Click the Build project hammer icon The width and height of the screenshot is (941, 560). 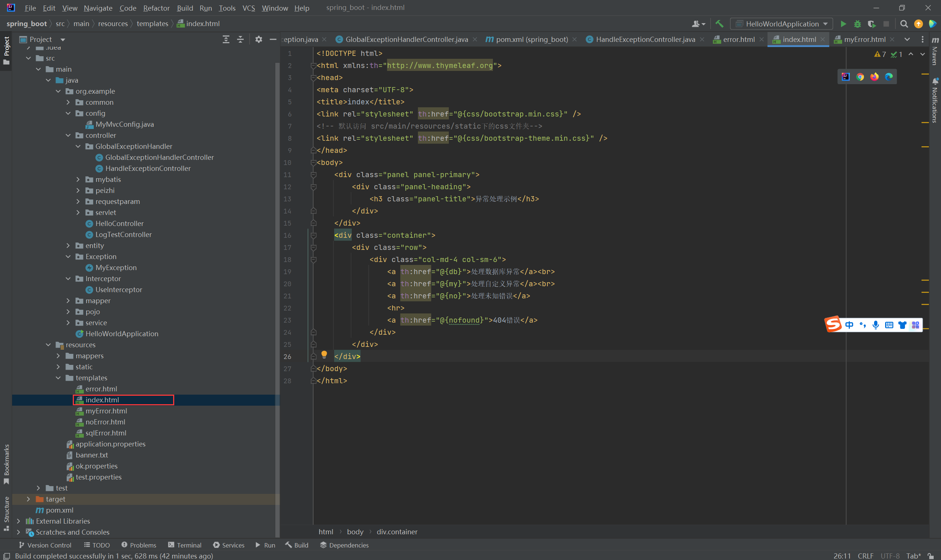[719, 24]
